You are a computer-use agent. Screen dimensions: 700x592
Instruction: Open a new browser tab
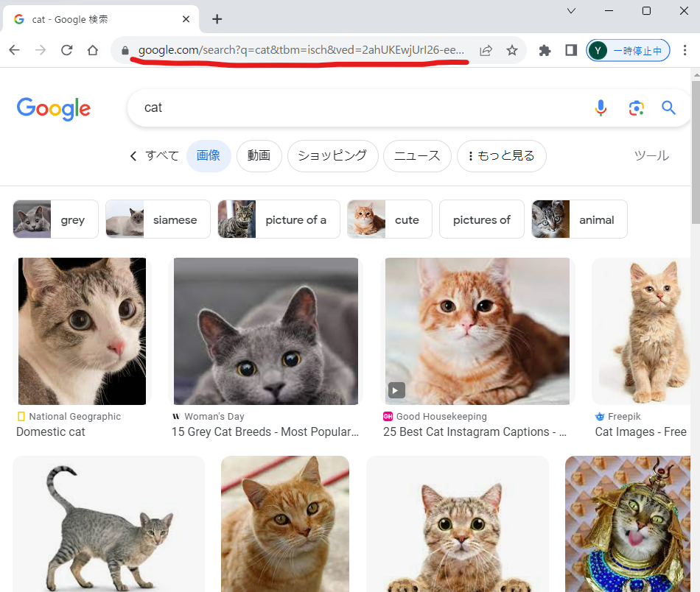pyautogui.click(x=217, y=19)
